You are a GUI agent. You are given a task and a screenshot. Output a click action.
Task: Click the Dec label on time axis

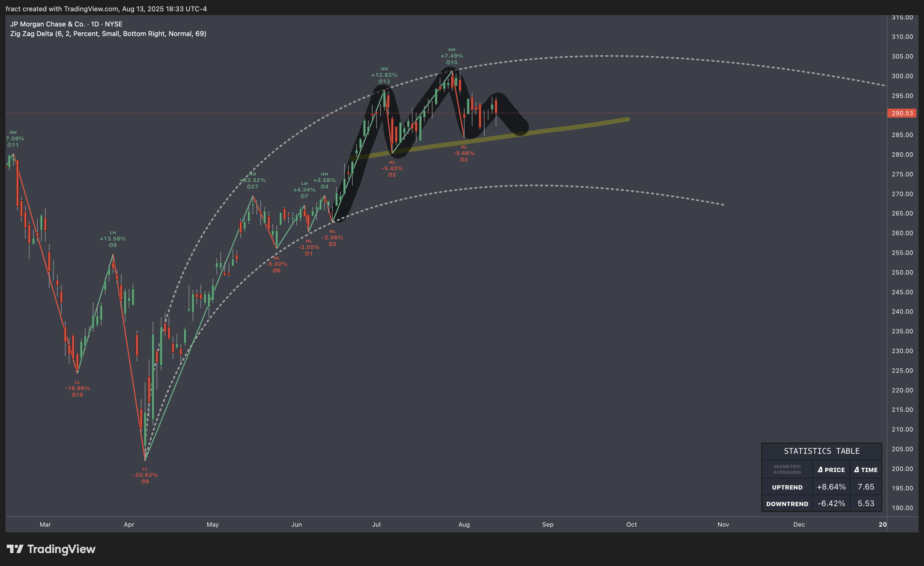[x=799, y=524]
